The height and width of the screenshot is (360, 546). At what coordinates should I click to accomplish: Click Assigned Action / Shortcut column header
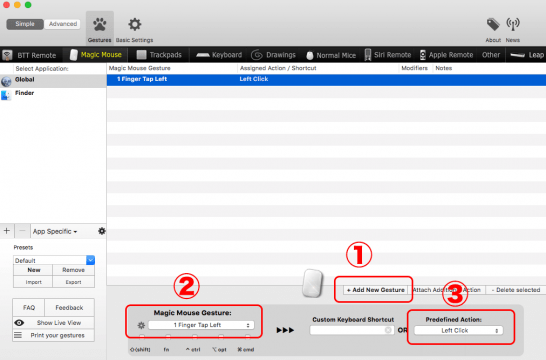pyautogui.click(x=278, y=68)
